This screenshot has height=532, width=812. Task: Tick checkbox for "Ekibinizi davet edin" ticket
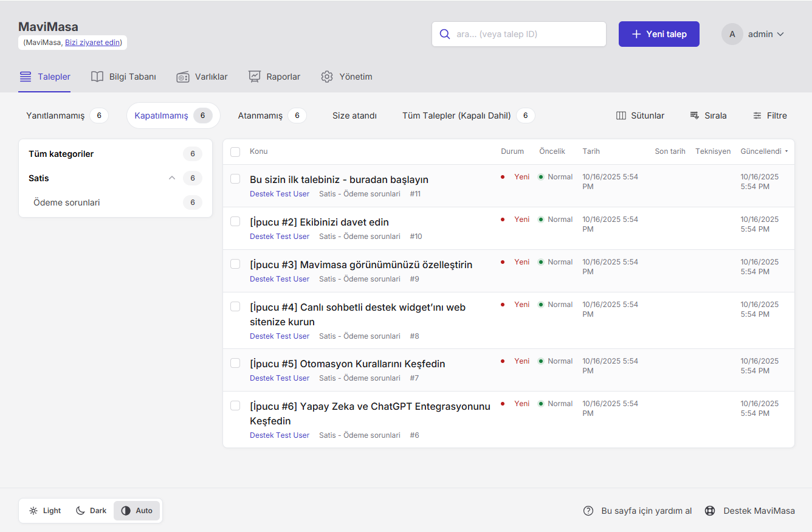click(235, 221)
